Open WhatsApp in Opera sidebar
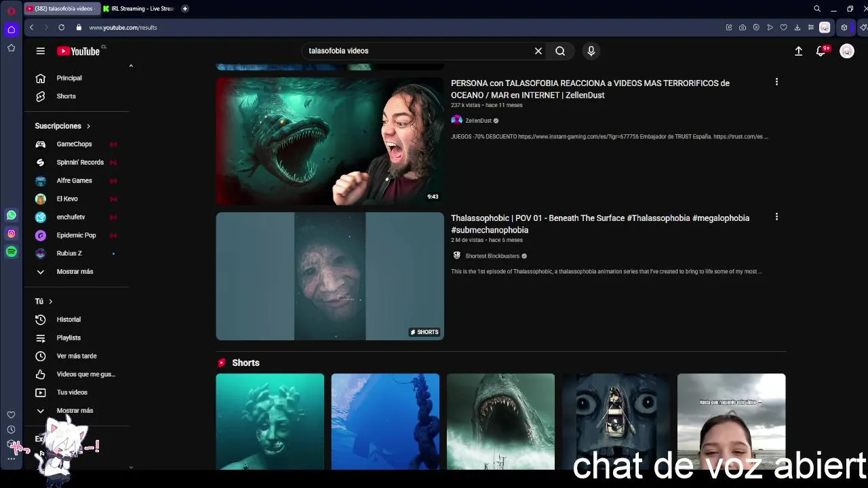This screenshot has width=868, height=488. click(12, 215)
